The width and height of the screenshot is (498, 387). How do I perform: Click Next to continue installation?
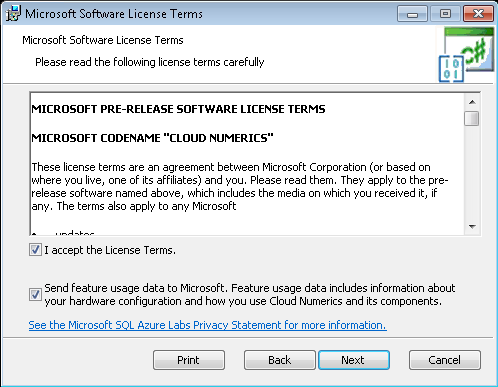[x=354, y=360]
